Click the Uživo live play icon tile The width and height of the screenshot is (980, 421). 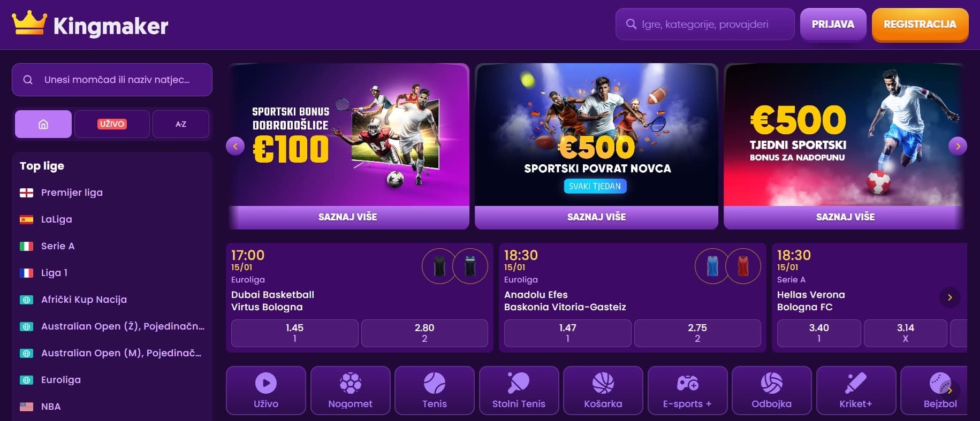point(266,391)
